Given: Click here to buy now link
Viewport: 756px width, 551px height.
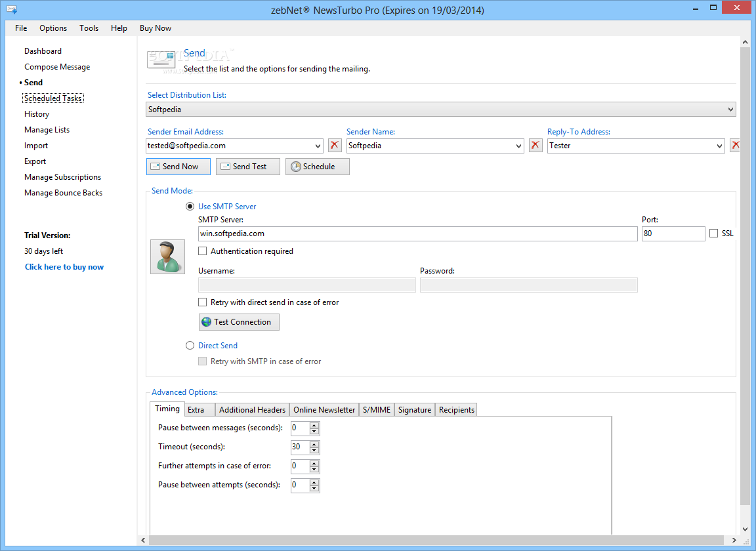Looking at the screenshot, I should pyautogui.click(x=64, y=266).
